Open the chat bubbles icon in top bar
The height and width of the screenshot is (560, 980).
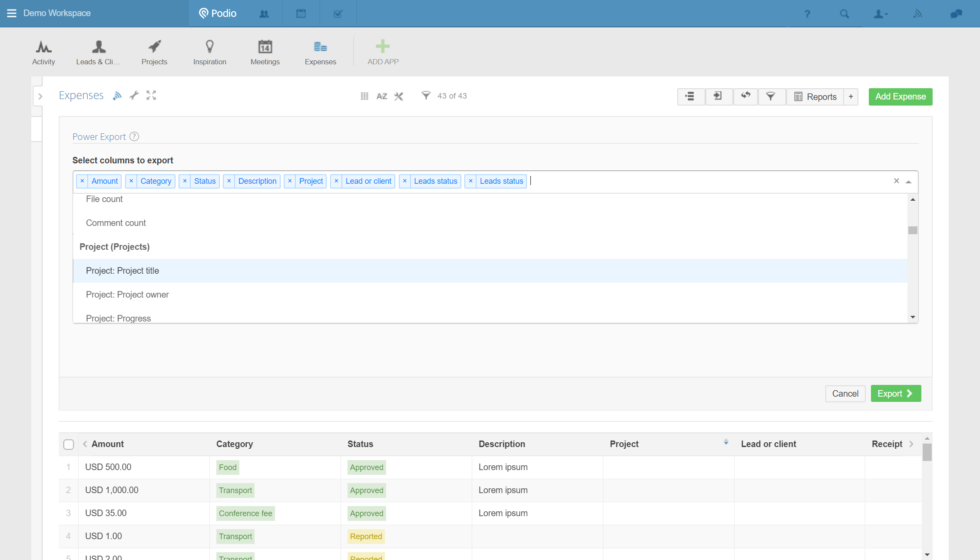[x=956, y=14]
